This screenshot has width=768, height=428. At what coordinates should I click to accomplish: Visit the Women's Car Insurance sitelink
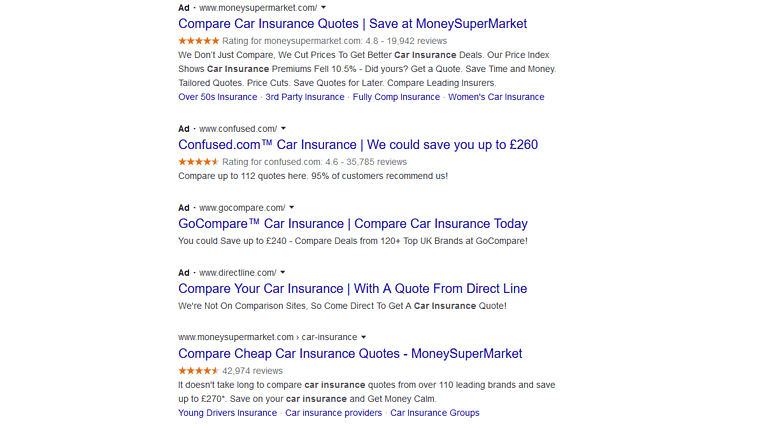coord(496,97)
